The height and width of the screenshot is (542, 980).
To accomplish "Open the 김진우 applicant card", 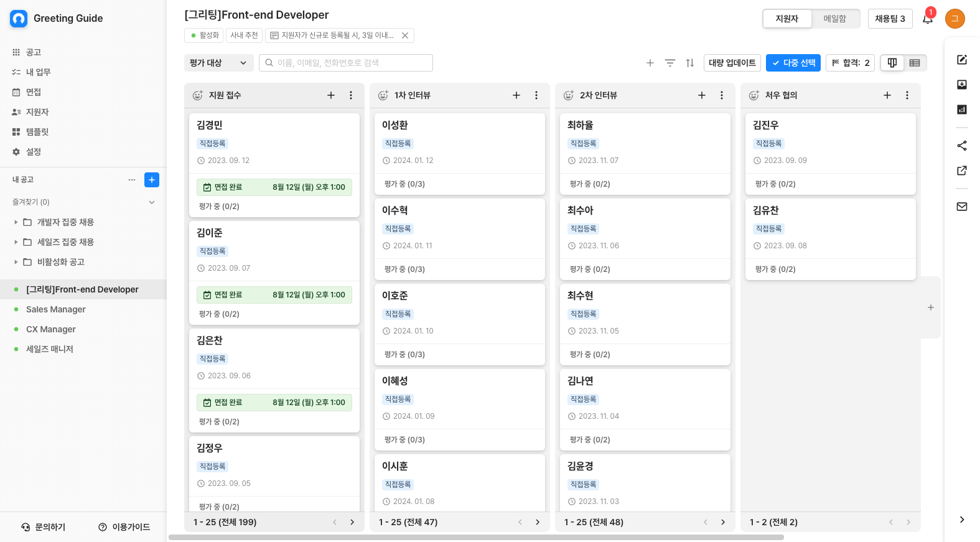I will click(831, 154).
